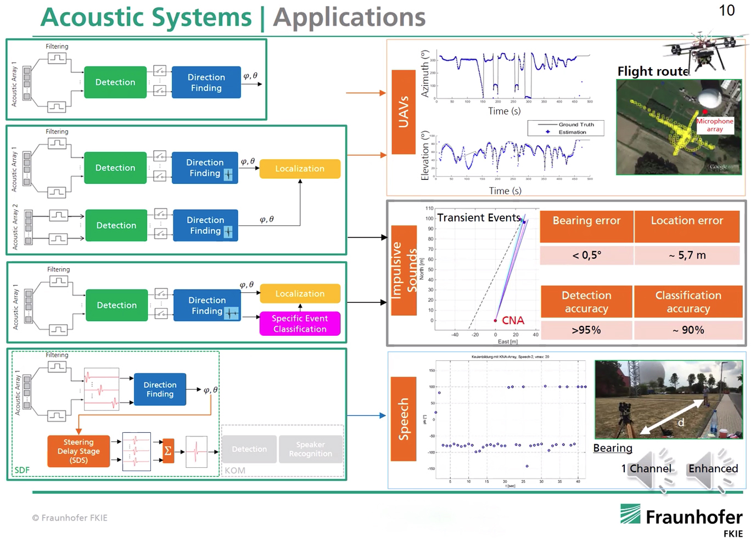Click the Detection accuracy header cell

pos(586,302)
